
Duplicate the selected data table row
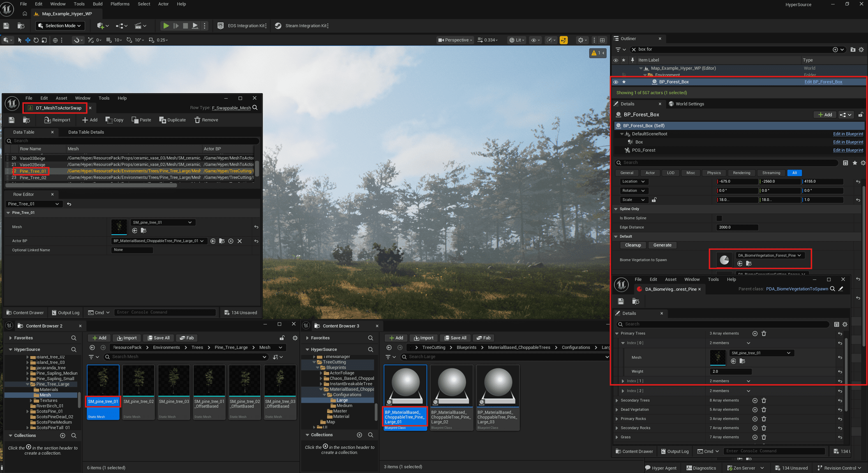click(173, 120)
